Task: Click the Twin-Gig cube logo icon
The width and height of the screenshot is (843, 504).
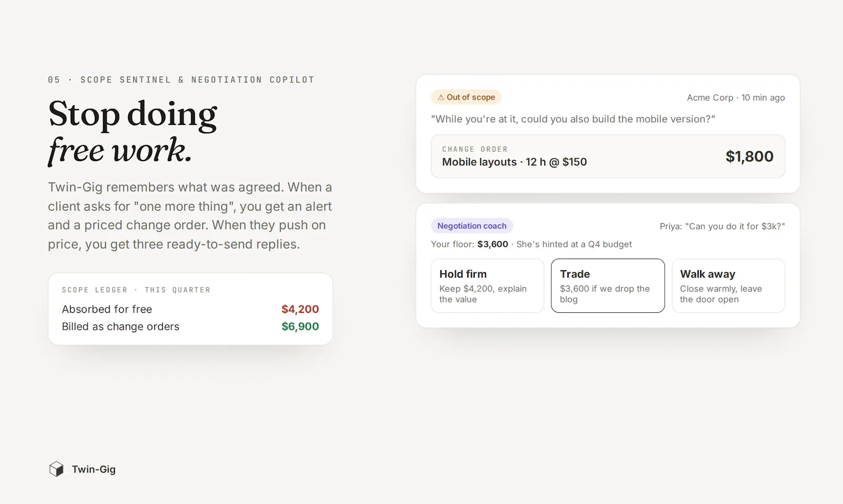Action: point(56,469)
